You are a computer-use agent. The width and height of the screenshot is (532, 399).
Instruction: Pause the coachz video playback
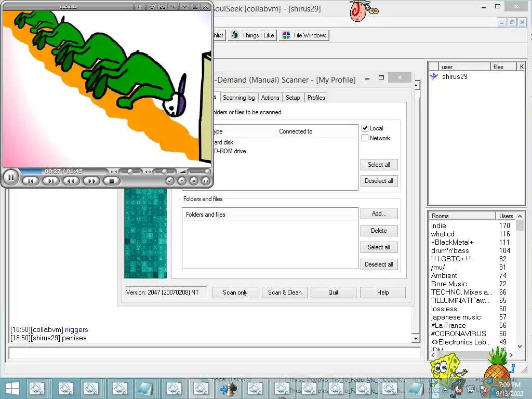pos(11,177)
